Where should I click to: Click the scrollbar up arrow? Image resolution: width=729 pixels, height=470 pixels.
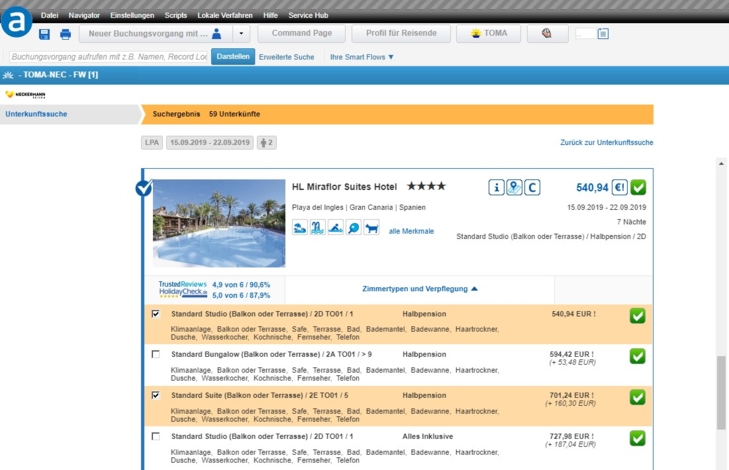tap(721, 163)
